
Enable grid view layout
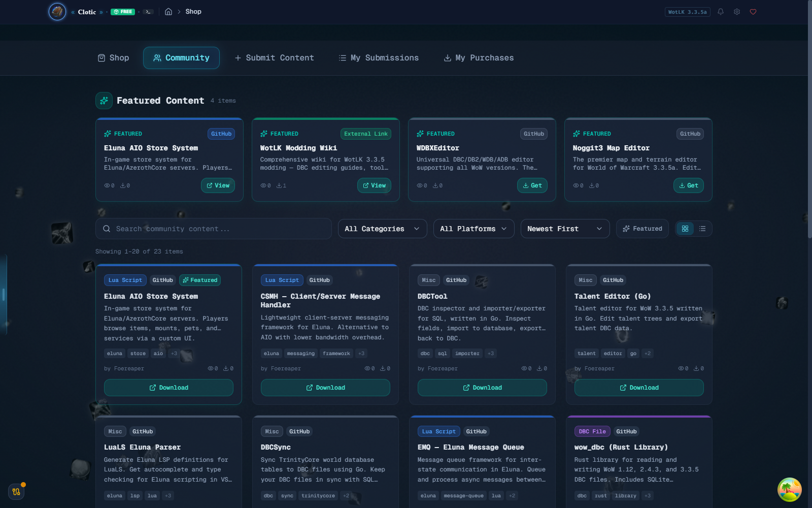pos(685,229)
